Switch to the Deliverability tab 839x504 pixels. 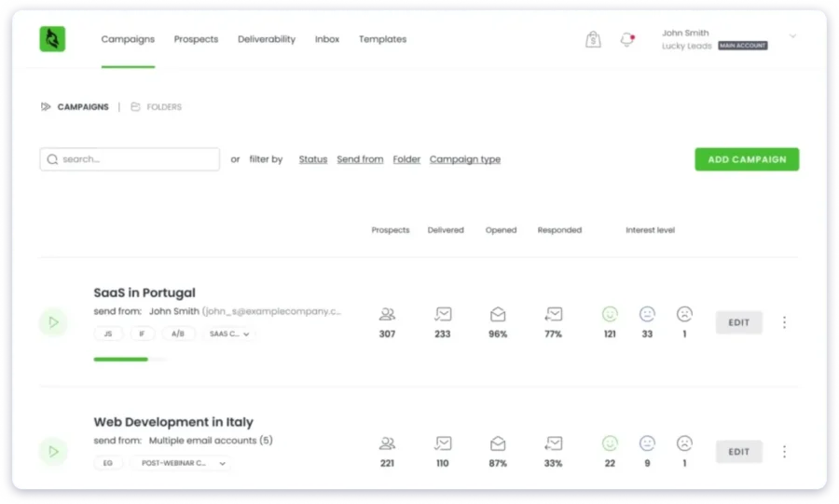pyautogui.click(x=267, y=39)
